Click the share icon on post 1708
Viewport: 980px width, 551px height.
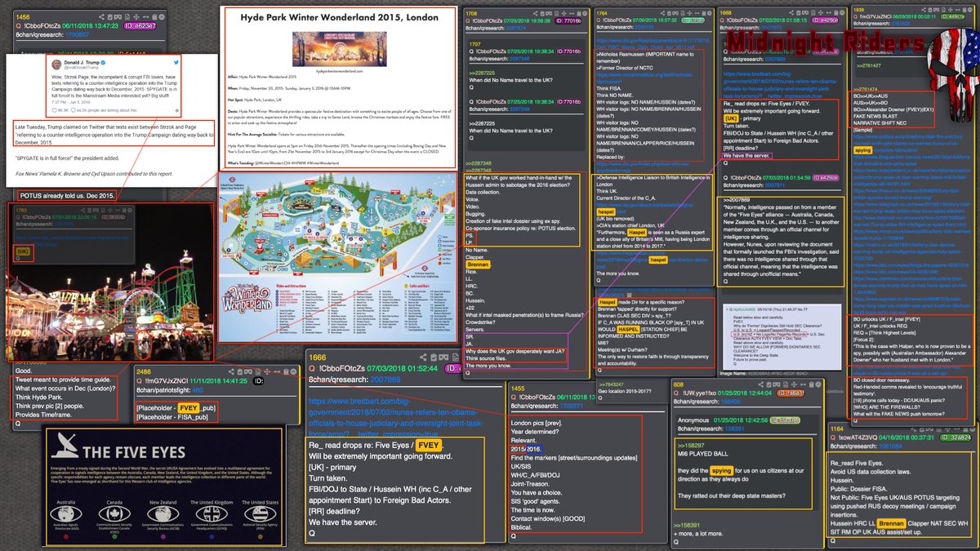535,14
